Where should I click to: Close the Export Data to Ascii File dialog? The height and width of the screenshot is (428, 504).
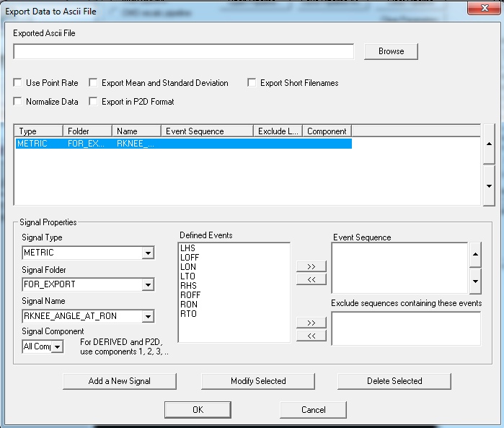click(485, 8)
